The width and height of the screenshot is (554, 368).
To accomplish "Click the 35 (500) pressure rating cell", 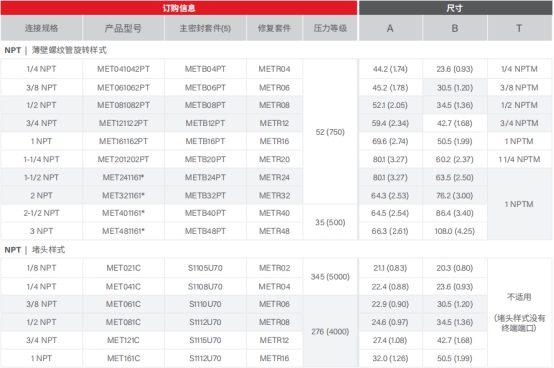I will pos(330,222).
